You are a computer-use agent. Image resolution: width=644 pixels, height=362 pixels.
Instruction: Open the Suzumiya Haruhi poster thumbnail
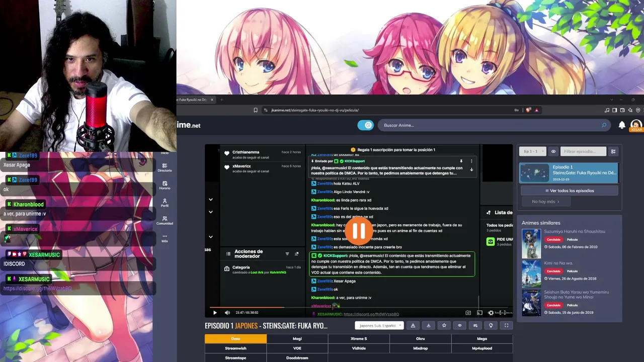531,243
